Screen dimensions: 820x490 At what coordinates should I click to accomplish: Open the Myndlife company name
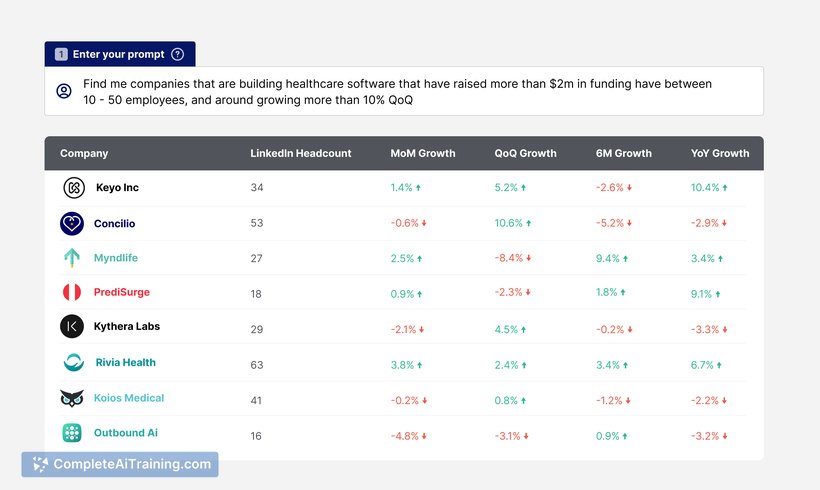116,258
